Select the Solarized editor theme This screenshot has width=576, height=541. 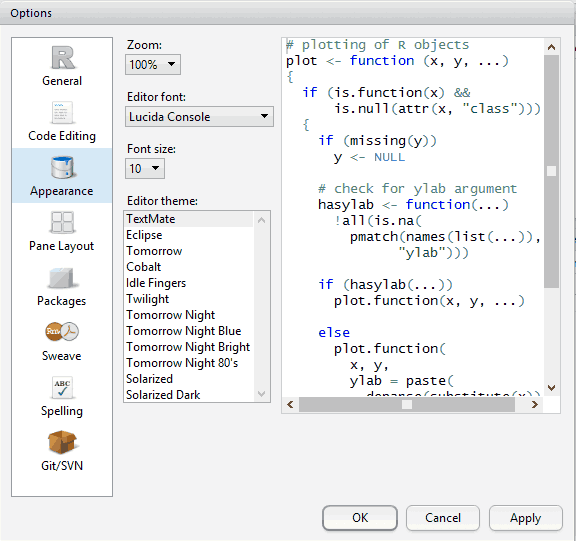189,379
